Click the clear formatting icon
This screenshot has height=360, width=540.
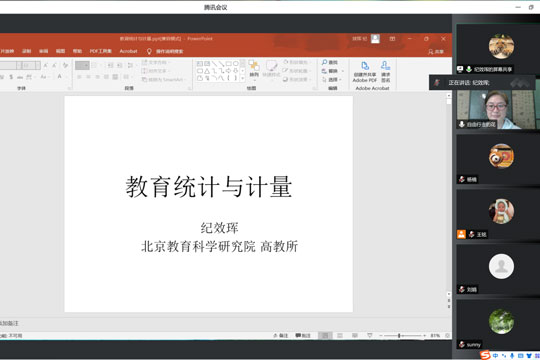pyautogui.click(x=65, y=65)
